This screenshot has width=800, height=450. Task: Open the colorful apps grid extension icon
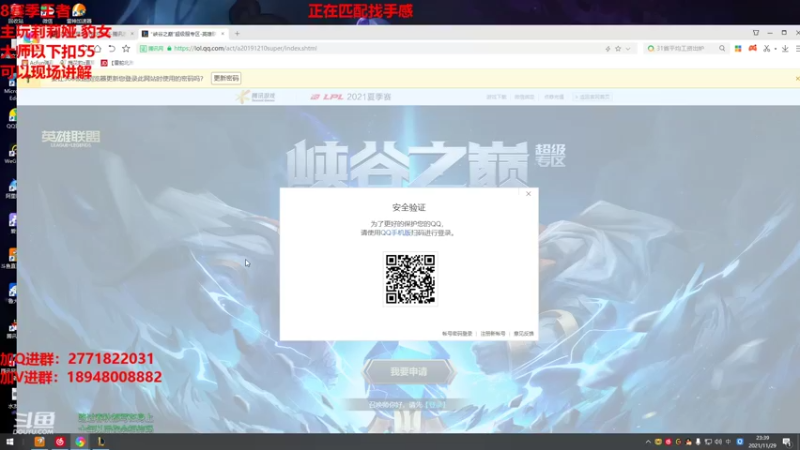(x=738, y=48)
